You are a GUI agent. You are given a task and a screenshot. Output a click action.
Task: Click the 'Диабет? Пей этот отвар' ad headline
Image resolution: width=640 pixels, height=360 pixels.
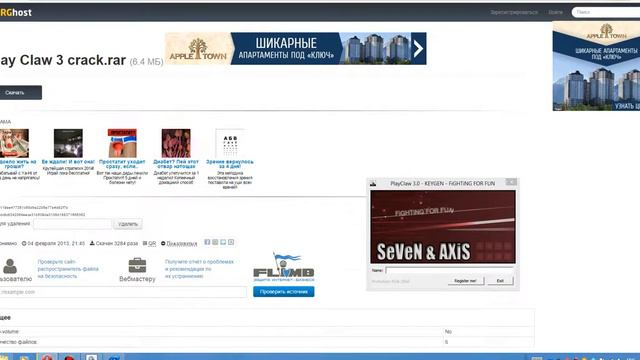click(176, 164)
